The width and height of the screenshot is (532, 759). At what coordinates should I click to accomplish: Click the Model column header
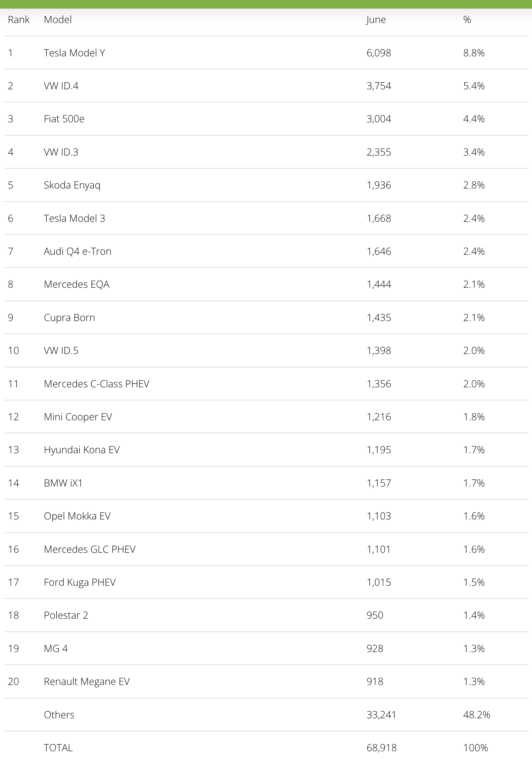click(58, 19)
